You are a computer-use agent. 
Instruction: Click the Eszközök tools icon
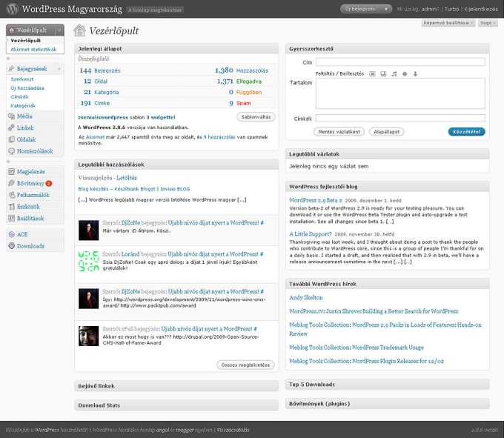[x=12, y=207]
